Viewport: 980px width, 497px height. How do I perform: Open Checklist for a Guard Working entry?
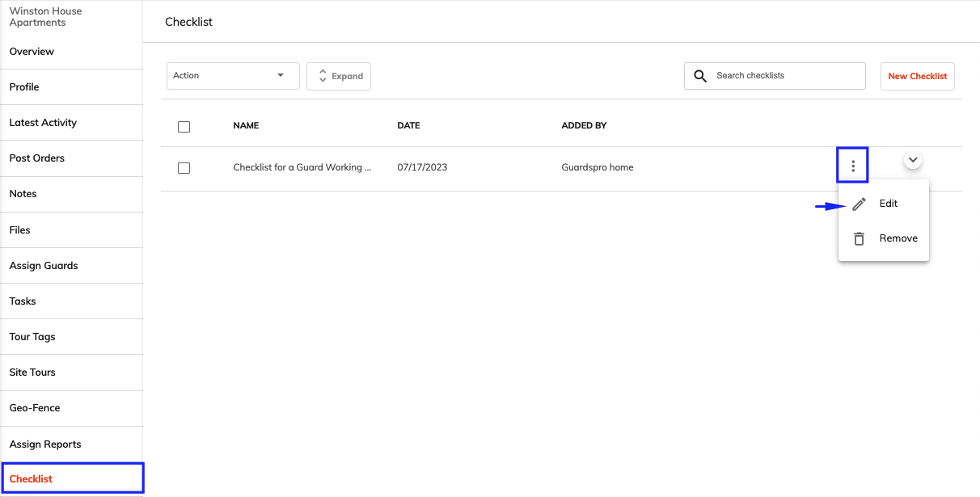tap(302, 167)
